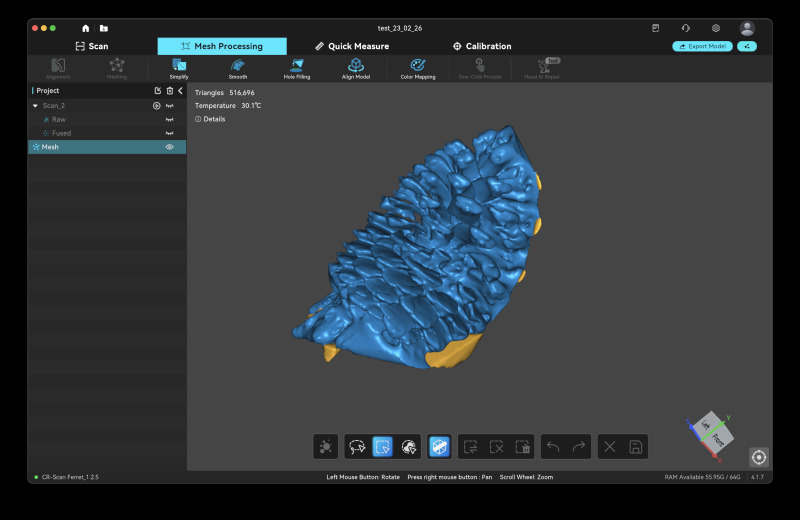800x520 pixels.
Task: Click the home icon in title bar
Action: coord(86,28)
